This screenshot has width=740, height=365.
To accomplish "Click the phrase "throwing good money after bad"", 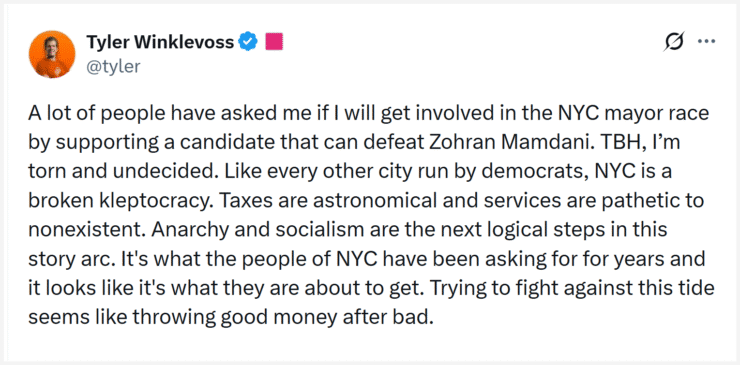I will click(x=281, y=318).
